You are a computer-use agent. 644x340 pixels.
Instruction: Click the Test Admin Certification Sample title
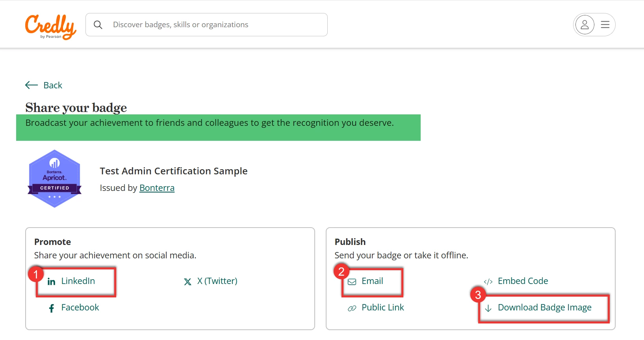(x=174, y=171)
